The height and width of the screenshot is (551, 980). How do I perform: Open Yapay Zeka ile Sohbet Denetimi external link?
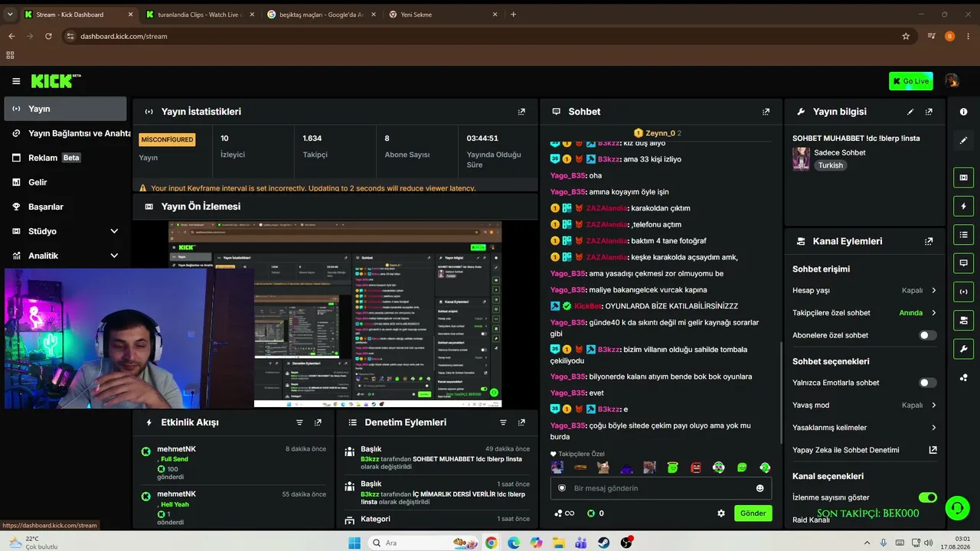coord(933,450)
